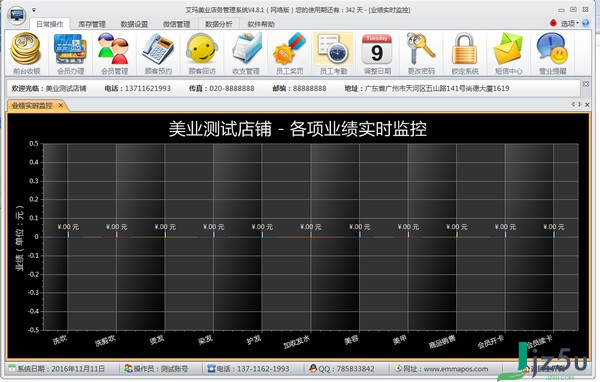Expand the quick access toolbar dropdown arrow
The height and width of the screenshot is (382, 600).
34,10
